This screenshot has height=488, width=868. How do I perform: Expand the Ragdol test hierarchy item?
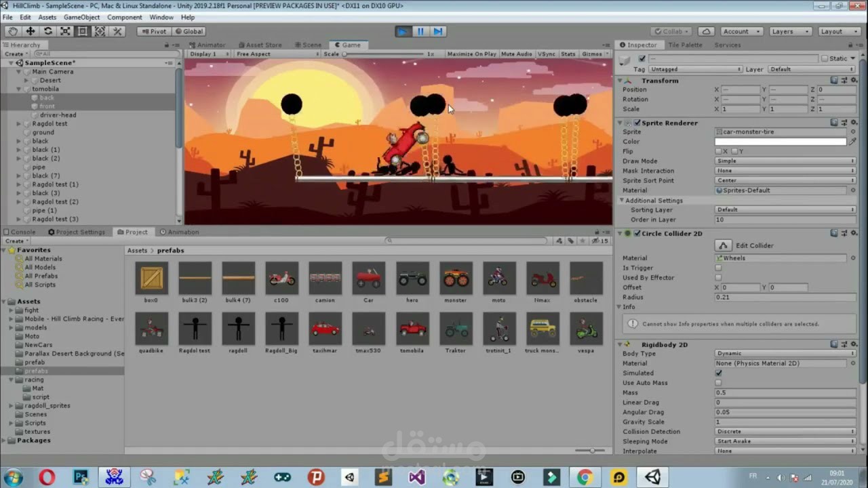tap(19, 124)
